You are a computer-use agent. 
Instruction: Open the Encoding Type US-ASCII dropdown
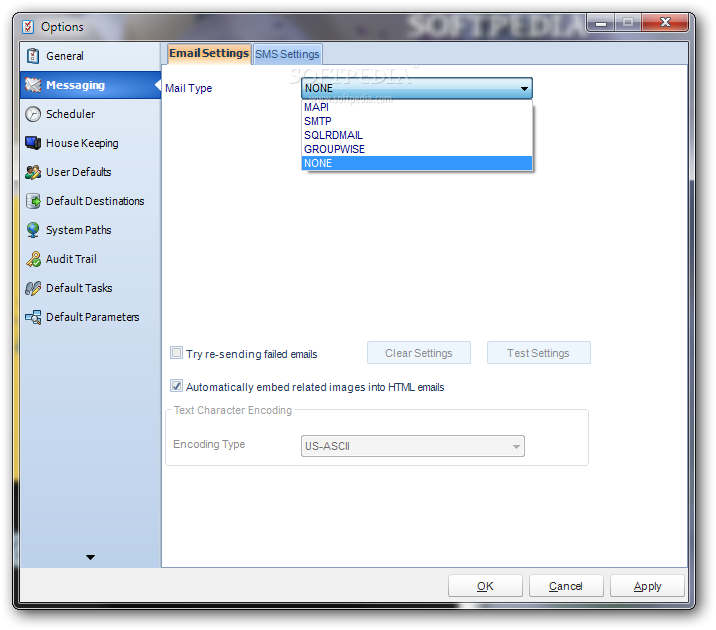click(413, 446)
